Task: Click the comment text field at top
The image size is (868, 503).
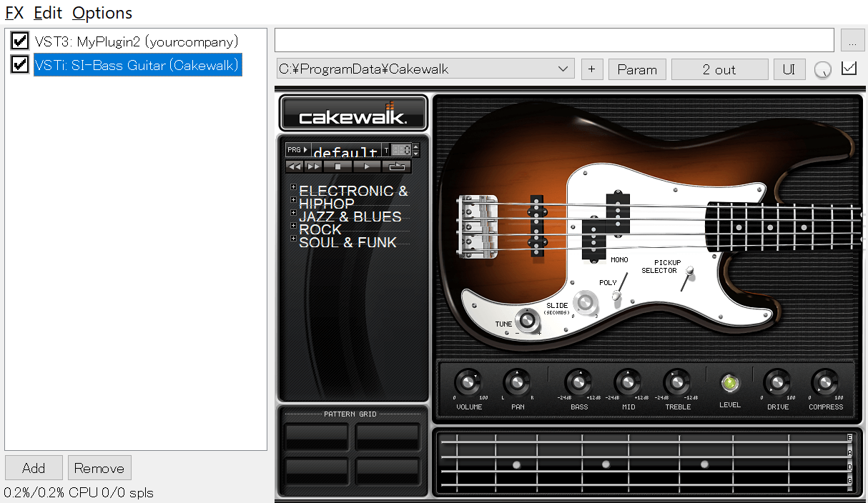Action: click(555, 39)
